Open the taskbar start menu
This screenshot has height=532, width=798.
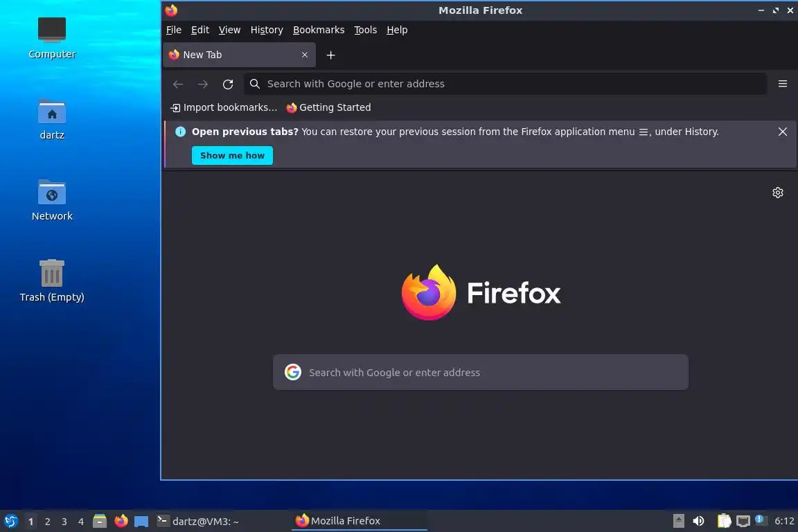[x=10, y=522]
